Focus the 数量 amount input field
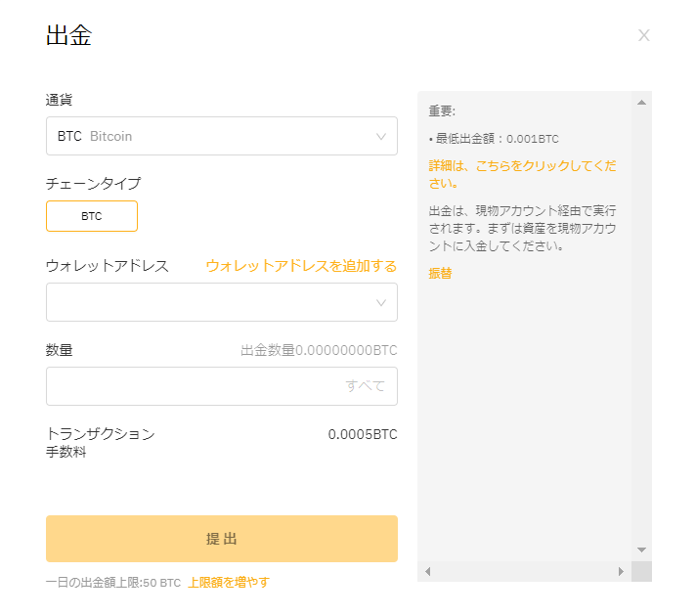This screenshot has width=696, height=616. point(222,386)
